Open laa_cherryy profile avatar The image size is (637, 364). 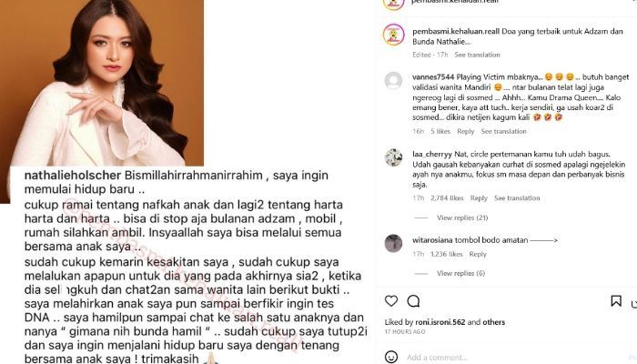pyautogui.click(x=394, y=157)
